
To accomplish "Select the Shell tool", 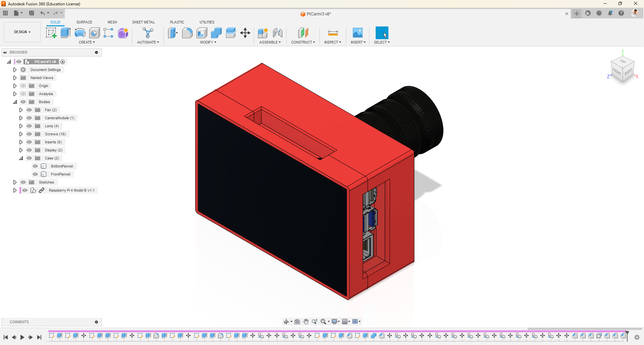I will [x=202, y=33].
